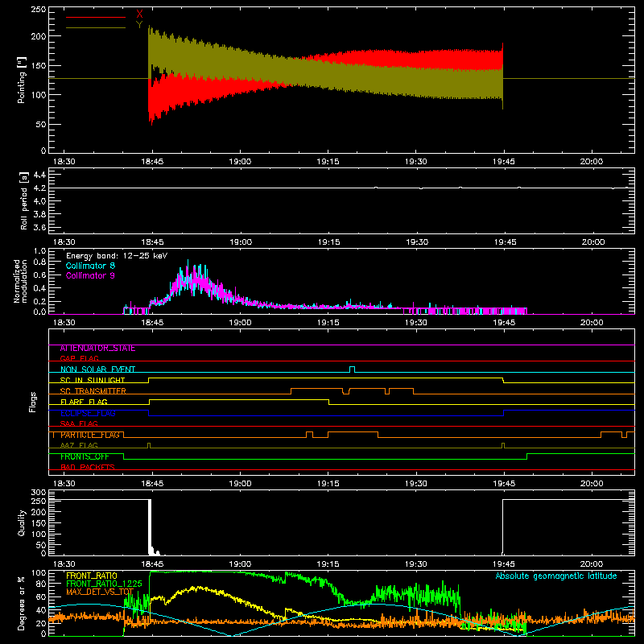The width and height of the screenshot is (644, 644).
Task: Click the Quality axis title
Action: tap(22, 522)
